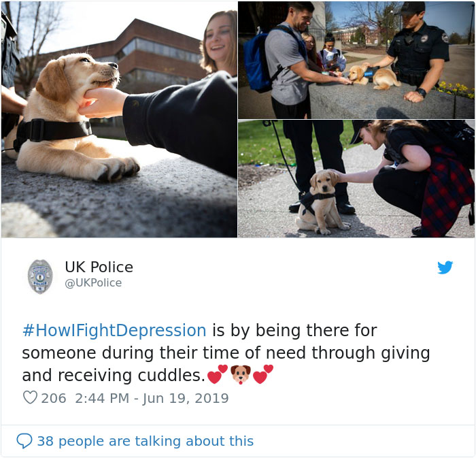
Task: Open the photo of officer with puppy on ledge
Action: point(356,60)
